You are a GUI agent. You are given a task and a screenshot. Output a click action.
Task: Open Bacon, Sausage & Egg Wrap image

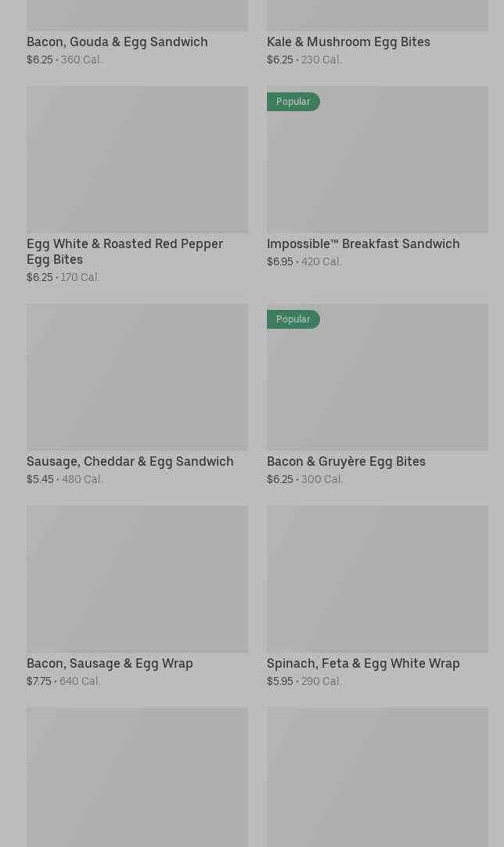click(137, 579)
